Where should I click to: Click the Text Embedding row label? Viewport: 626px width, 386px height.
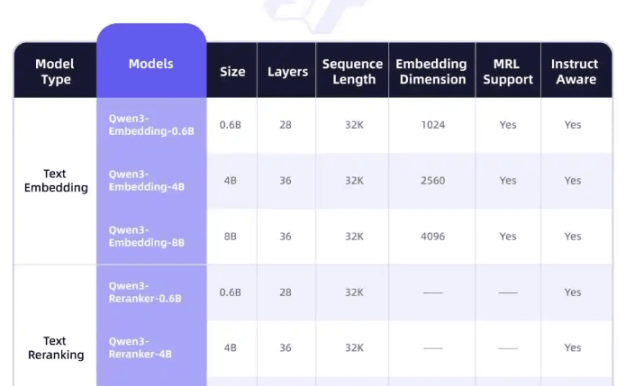coord(56,180)
